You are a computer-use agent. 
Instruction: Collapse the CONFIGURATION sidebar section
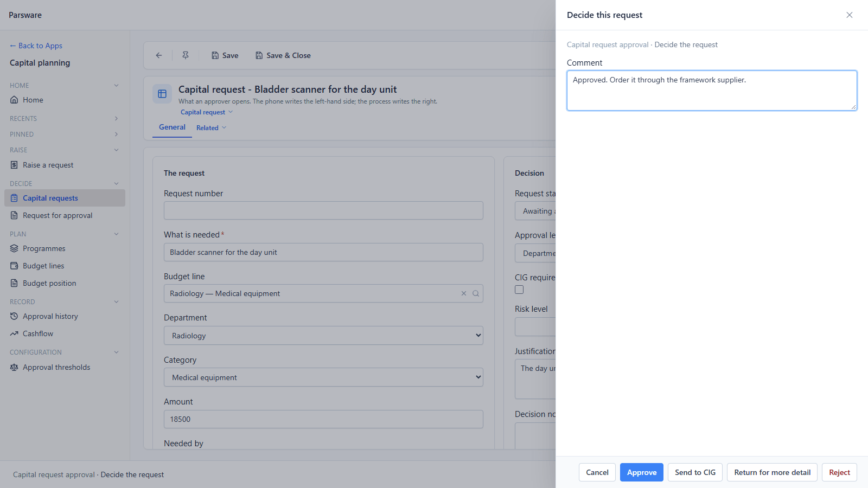pyautogui.click(x=116, y=352)
